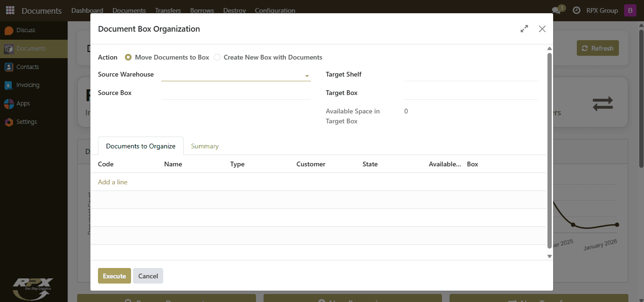The image size is (644, 302).
Task: Open the Dashboard menu
Action: coord(87,10)
